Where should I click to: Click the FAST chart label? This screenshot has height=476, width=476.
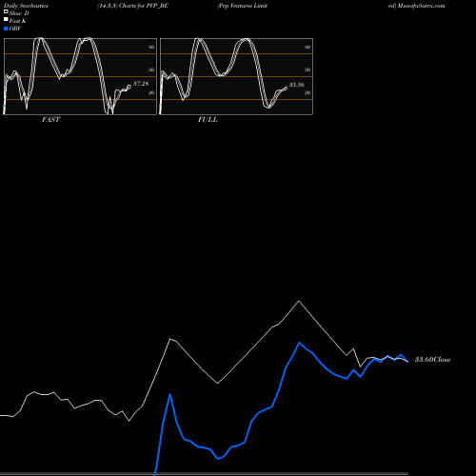coord(50,120)
